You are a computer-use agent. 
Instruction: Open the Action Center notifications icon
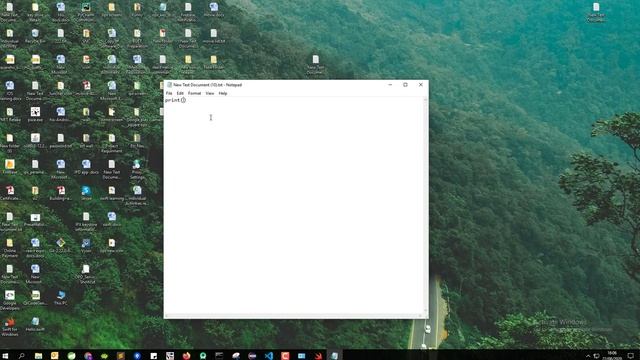point(631,356)
